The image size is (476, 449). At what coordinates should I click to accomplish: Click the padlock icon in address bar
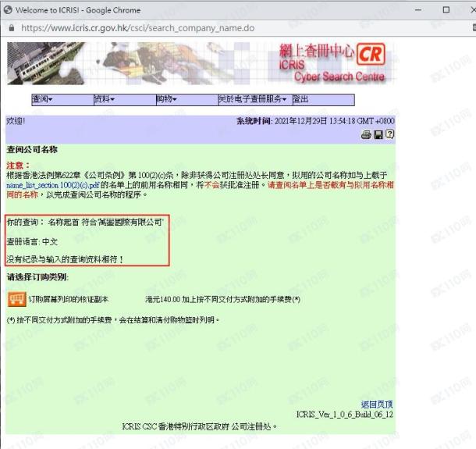(12, 28)
